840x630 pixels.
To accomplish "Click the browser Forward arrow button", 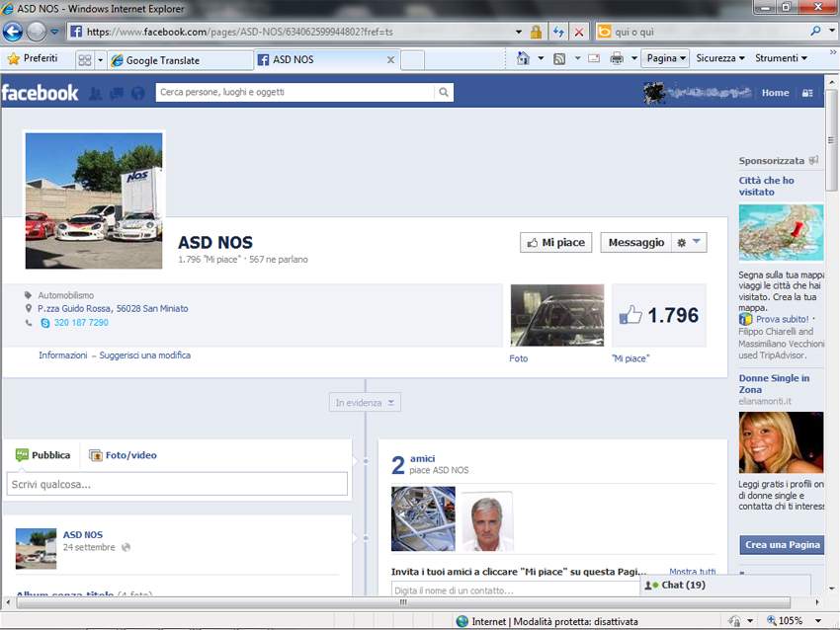I will click(37, 33).
